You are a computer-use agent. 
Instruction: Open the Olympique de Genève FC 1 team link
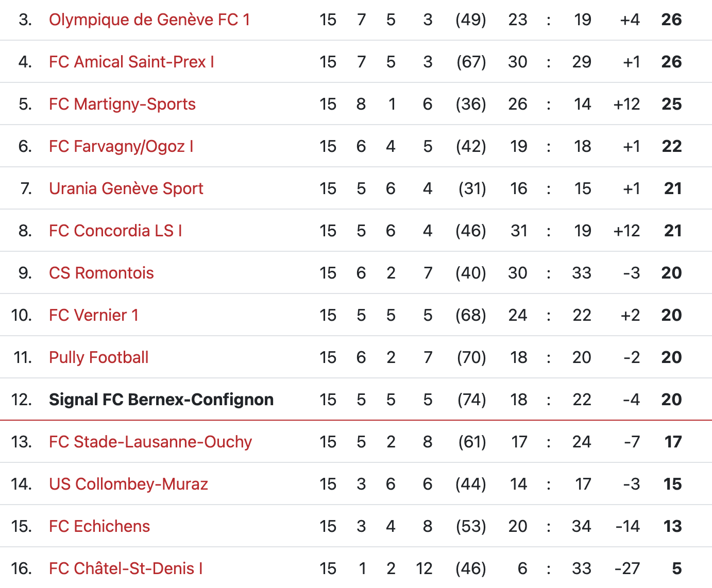[x=149, y=20]
